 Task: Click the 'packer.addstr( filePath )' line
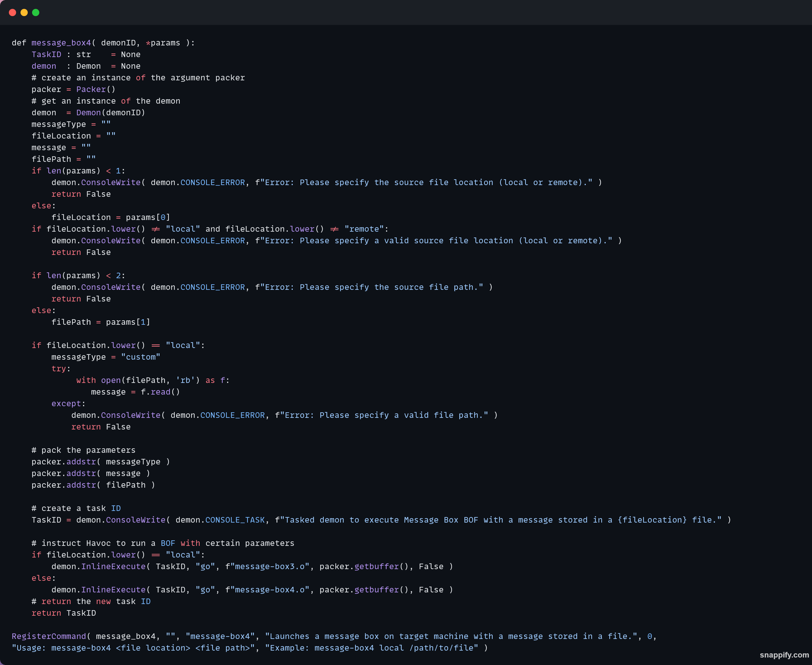tap(93, 485)
